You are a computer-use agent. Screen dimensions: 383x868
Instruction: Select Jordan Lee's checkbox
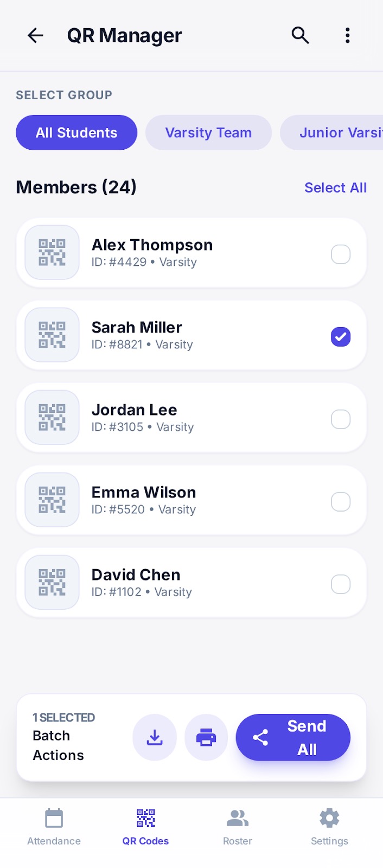[x=341, y=419]
